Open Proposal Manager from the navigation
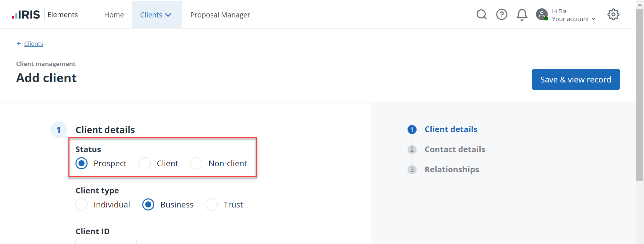This screenshot has width=644, height=244. [x=220, y=15]
